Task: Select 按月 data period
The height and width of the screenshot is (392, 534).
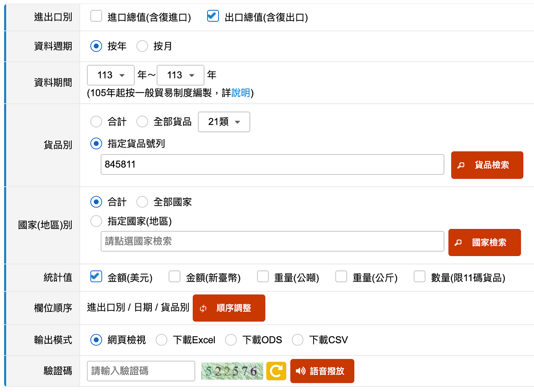Action: click(142, 46)
